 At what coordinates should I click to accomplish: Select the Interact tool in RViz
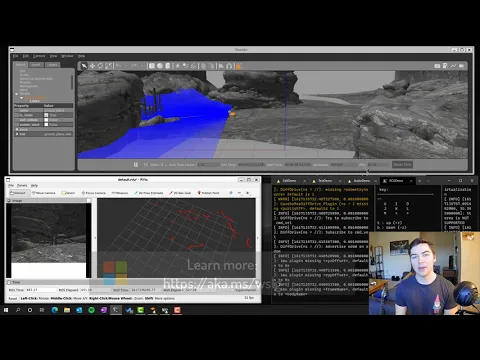click(x=19, y=193)
